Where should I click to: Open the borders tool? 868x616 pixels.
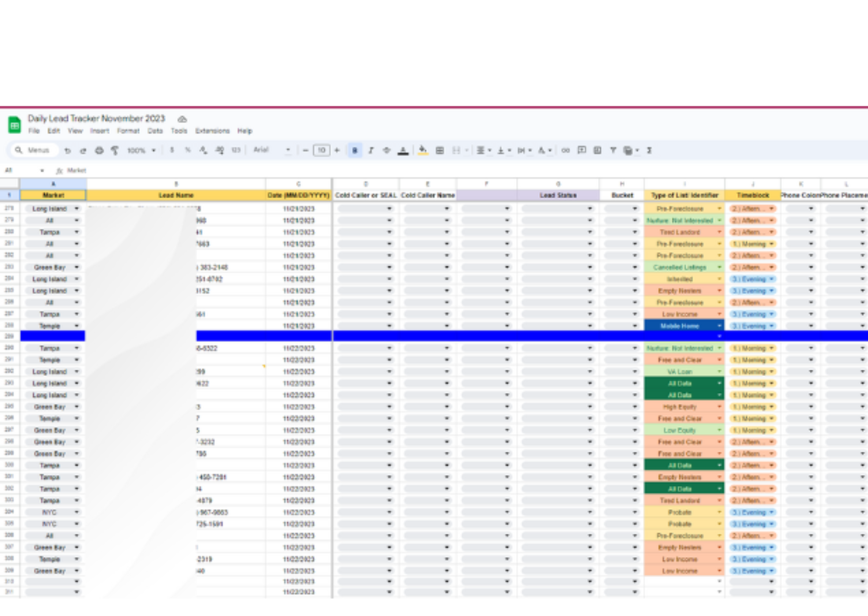click(439, 151)
